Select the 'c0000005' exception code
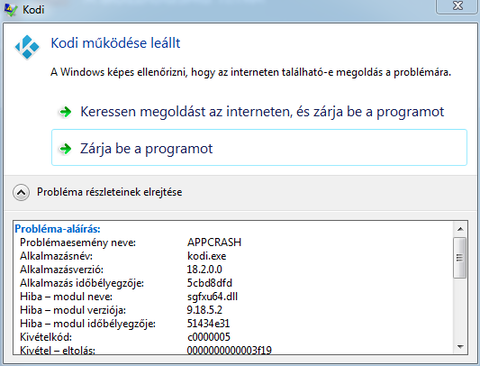 point(208,337)
